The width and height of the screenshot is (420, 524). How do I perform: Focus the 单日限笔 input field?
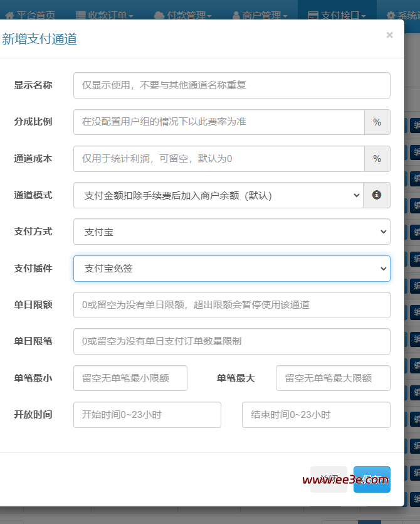[x=231, y=341]
